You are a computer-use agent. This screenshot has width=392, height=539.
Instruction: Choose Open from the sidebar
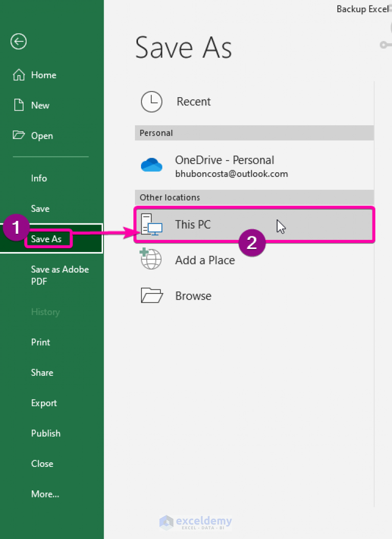(x=42, y=136)
